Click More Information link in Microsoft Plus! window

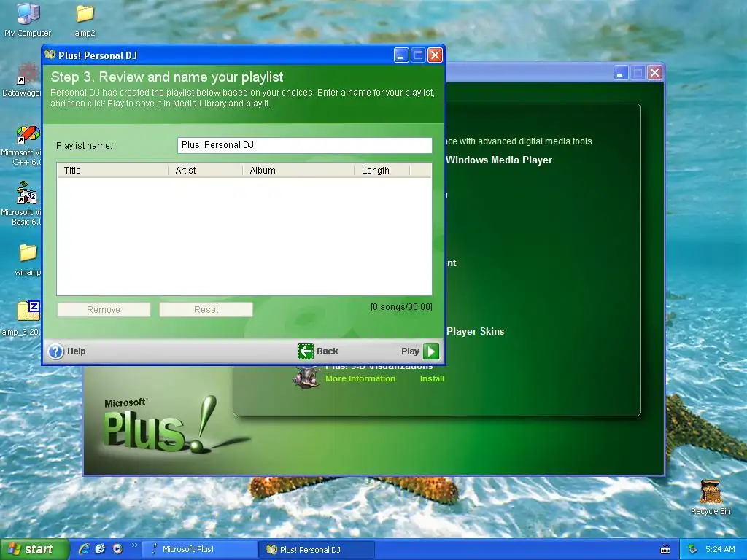point(360,378)
